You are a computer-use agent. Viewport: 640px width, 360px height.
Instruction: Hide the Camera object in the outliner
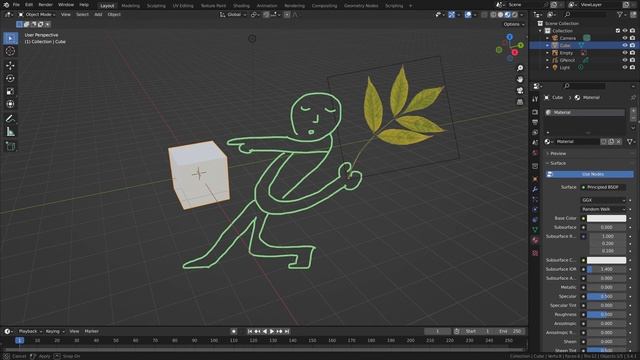624,38
